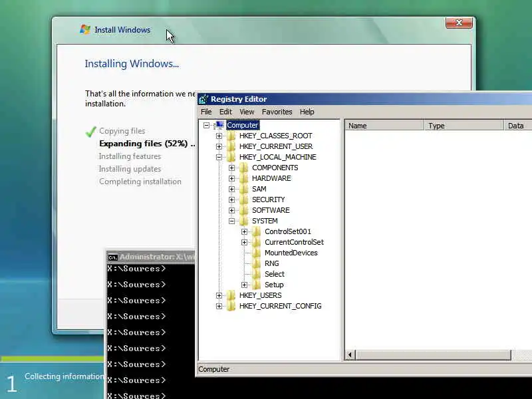Screen dimensions: 532x399
Task: Select the SYSTEM key label
Action: pos(265,221)
